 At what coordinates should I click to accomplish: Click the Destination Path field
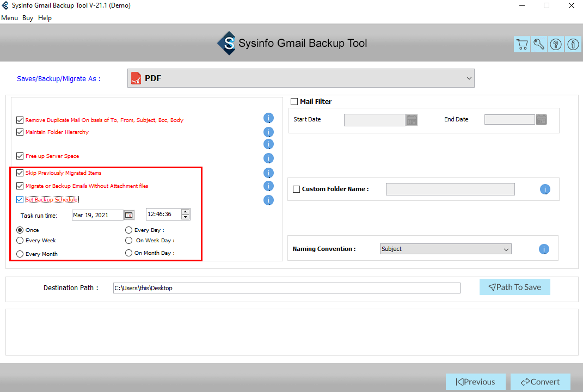[x=287, y=288]
